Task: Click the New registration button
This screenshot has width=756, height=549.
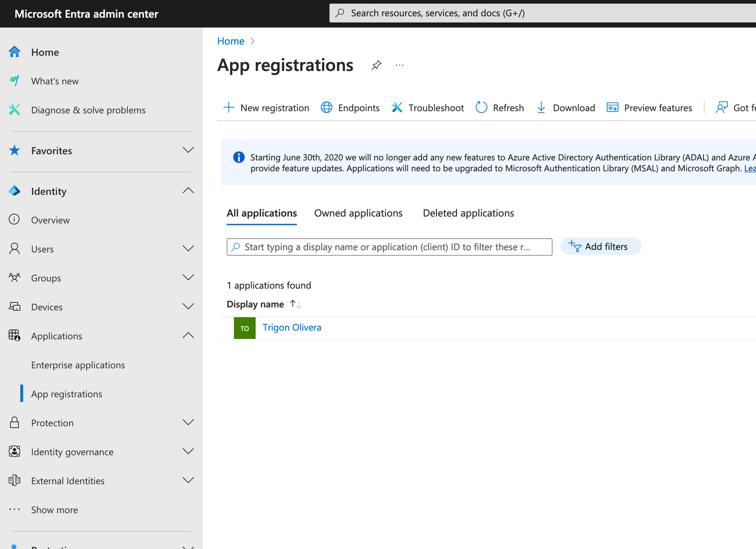Action: (x=266, y=108)
